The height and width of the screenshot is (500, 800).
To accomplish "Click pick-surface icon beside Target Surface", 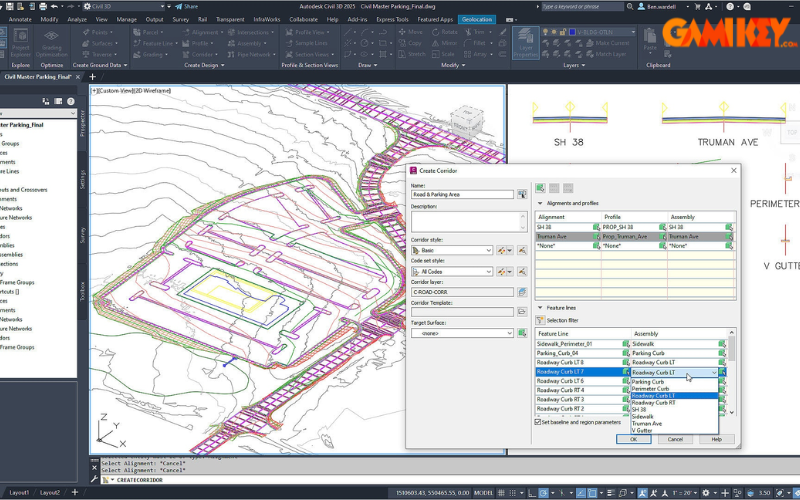I will coord(521,333).
